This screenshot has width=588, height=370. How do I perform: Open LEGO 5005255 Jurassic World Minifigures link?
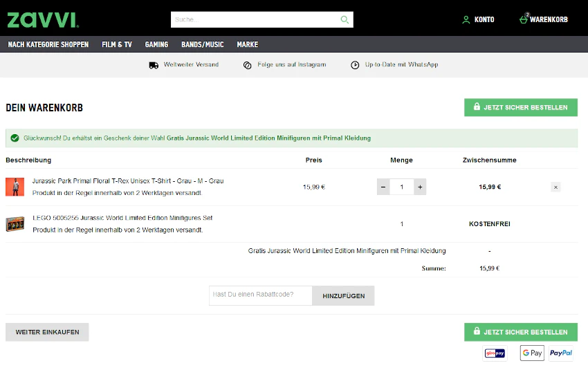122,218
